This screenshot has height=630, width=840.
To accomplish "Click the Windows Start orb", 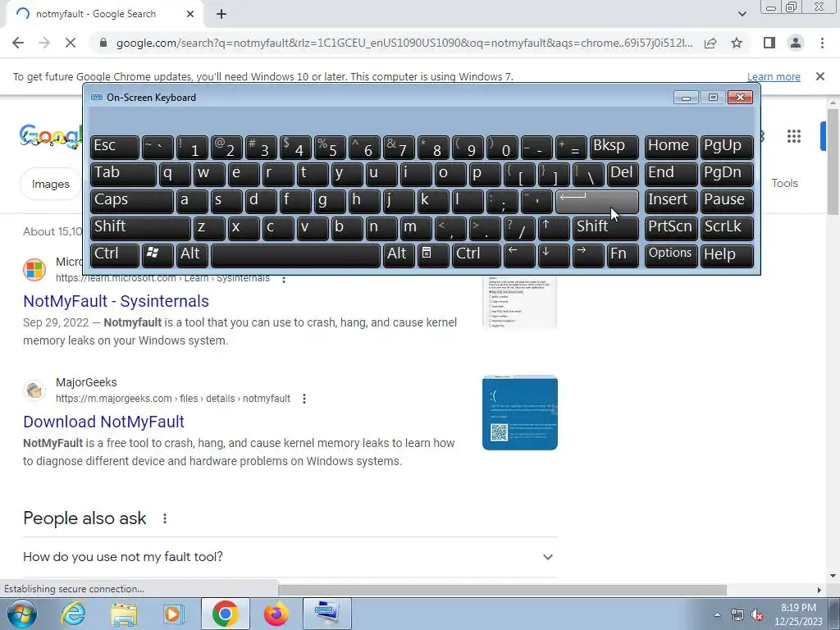I will [21, 614].
